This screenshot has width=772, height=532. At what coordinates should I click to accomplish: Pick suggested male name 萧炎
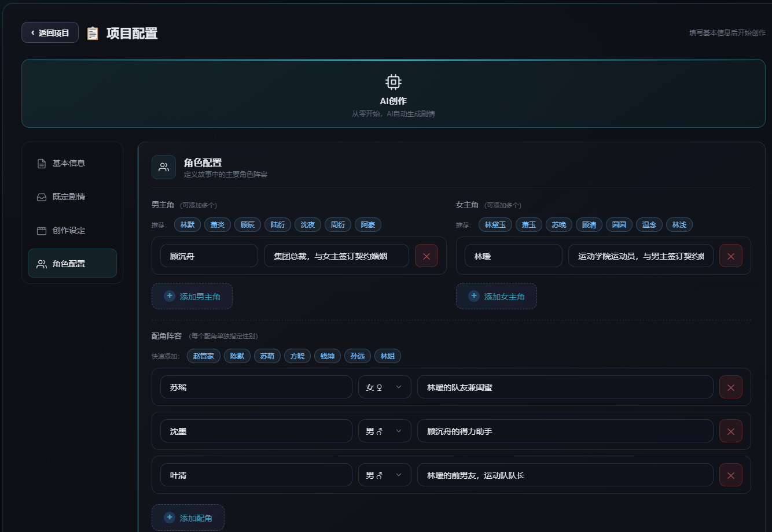click(218, 224)
